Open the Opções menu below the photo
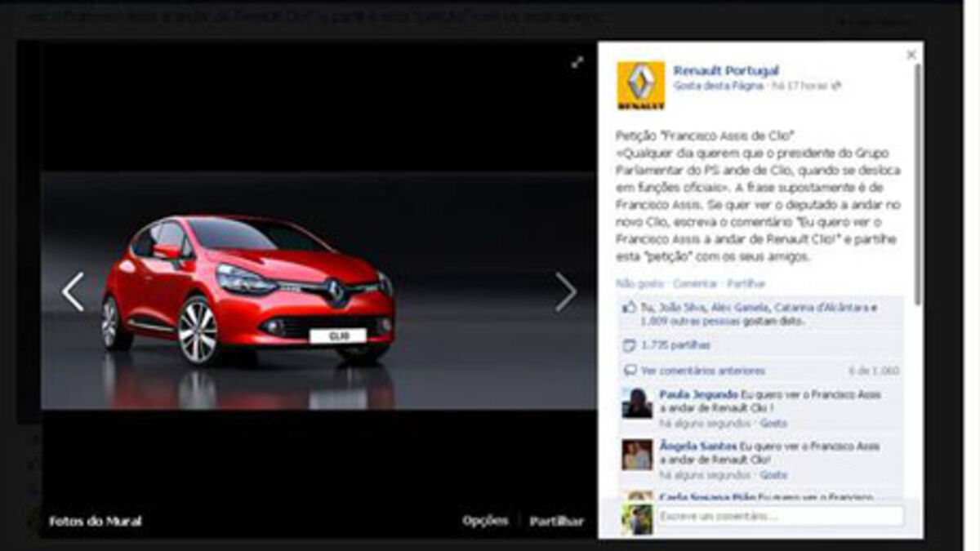Image resolution: width=980 pixels, height=551 pixels. 485,521
